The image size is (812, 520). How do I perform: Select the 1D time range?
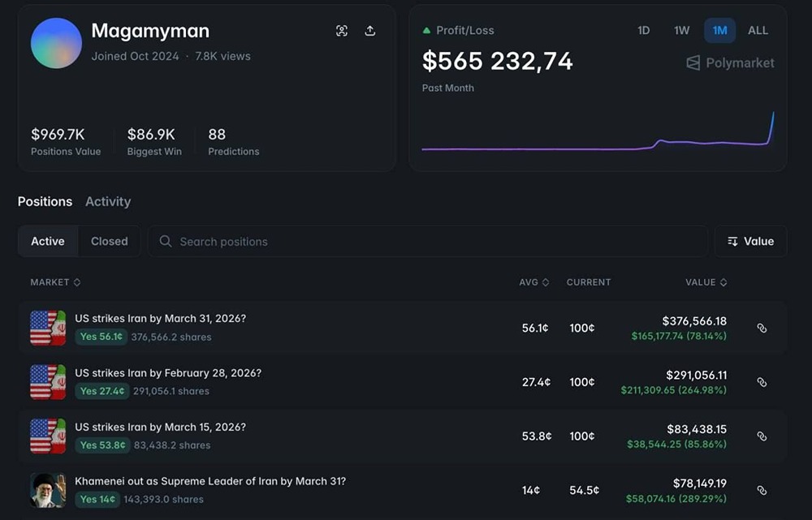644,30
